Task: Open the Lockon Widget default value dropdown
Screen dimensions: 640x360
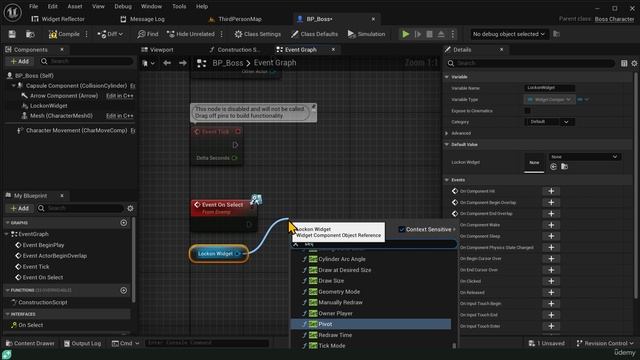Action: click(x=584, y=157)
